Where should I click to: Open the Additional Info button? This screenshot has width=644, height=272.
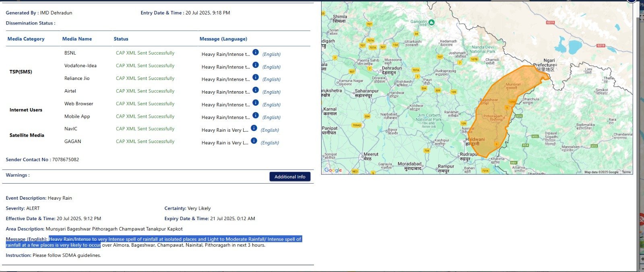[x=290, y=177]
